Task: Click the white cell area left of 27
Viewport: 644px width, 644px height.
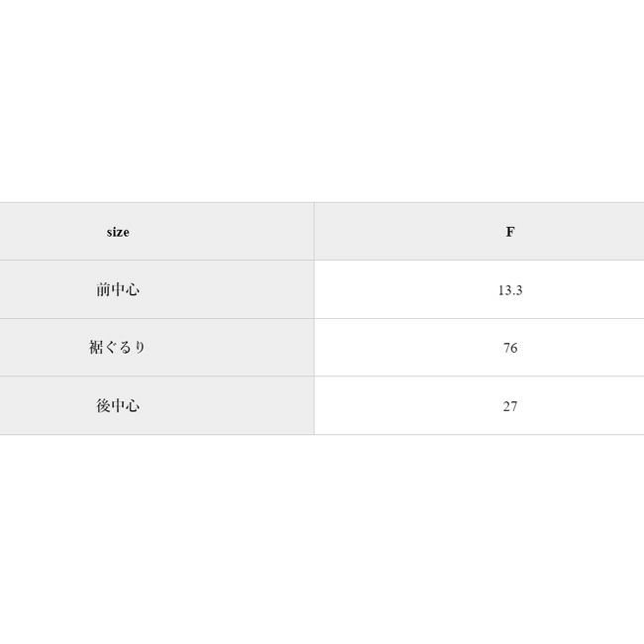Action: click(396, 406)
